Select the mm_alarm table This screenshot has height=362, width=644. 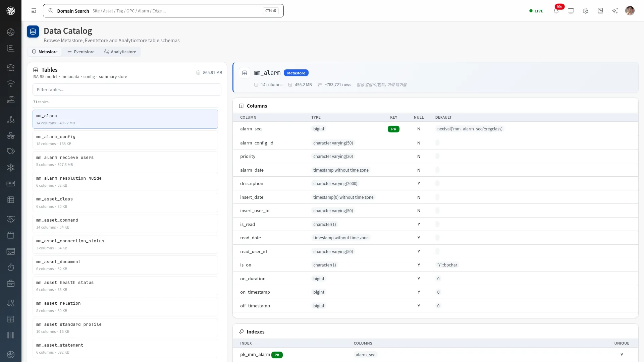coord(125,119)
